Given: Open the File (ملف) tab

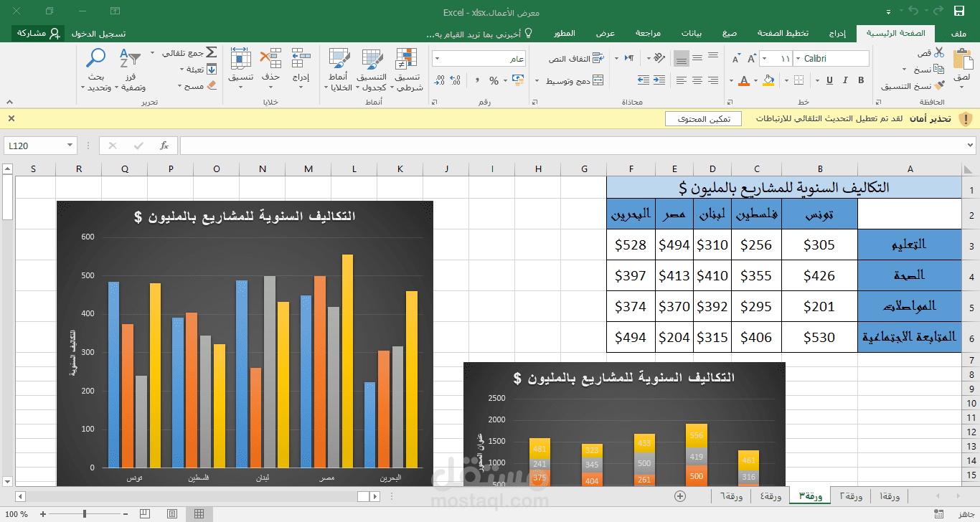Looking at the screenshot, I should (958, 34).
